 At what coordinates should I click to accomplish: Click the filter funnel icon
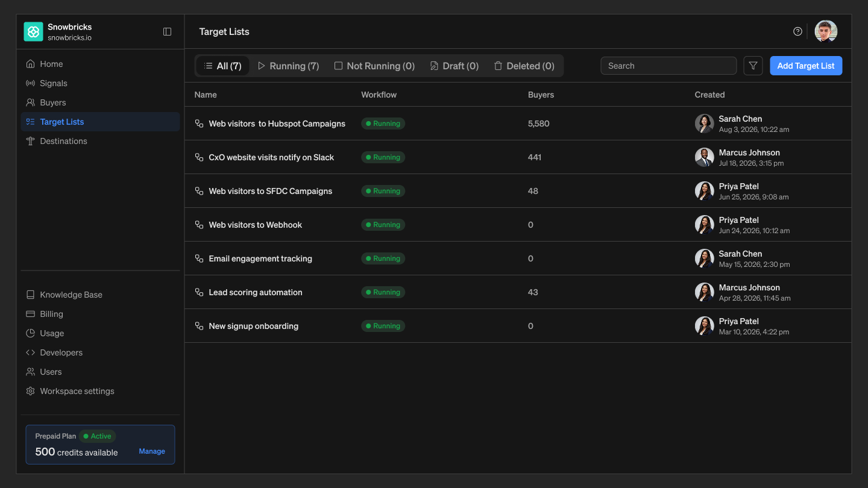[x=753, y=66]
